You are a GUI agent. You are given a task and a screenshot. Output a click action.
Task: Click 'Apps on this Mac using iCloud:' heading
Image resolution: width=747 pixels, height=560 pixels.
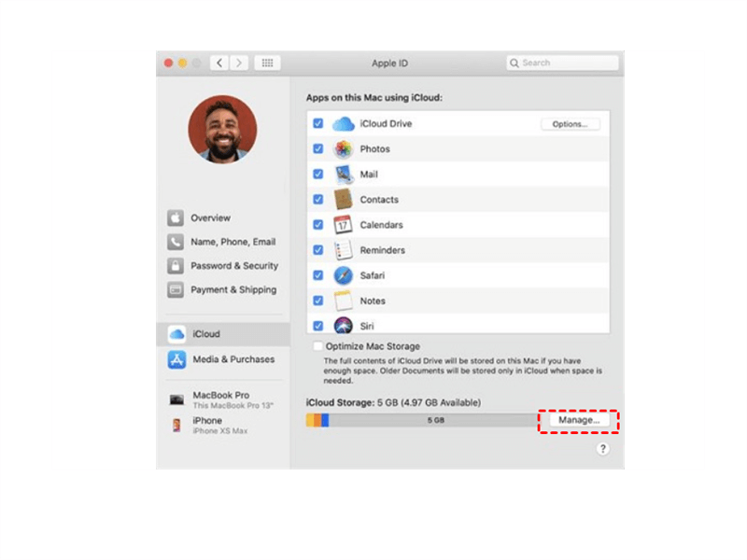click(x=374, y=98)
